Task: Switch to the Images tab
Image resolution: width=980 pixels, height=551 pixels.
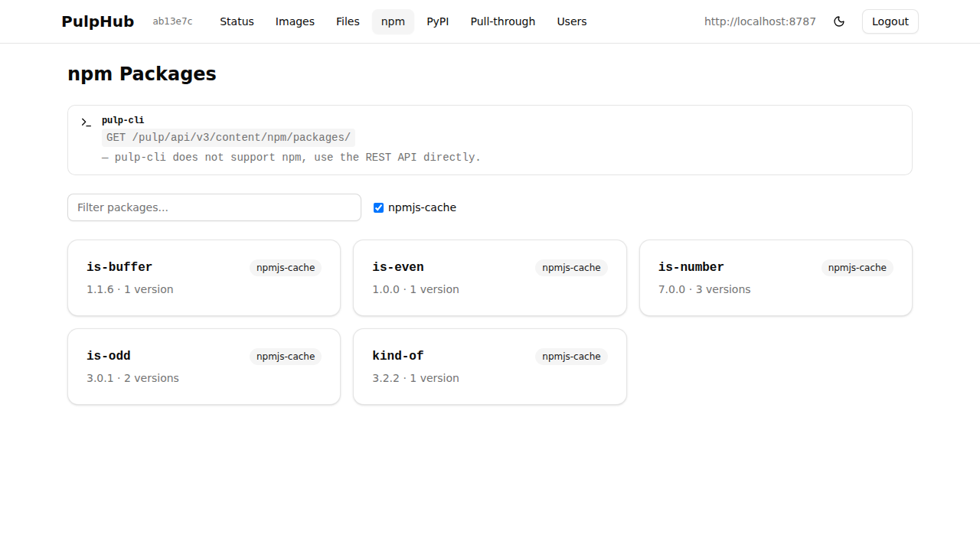Action: pos(295,21)
